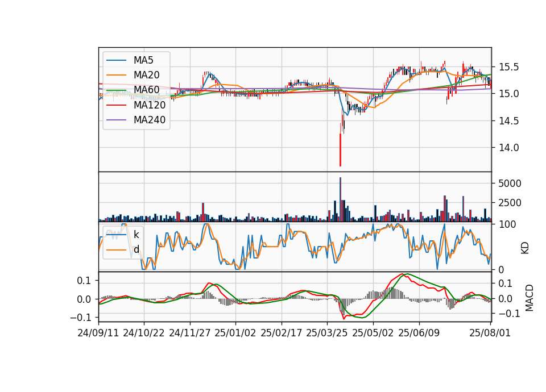Click the blue MA5 legend line
Screen dimensions: 546x392
coord(116,60)
